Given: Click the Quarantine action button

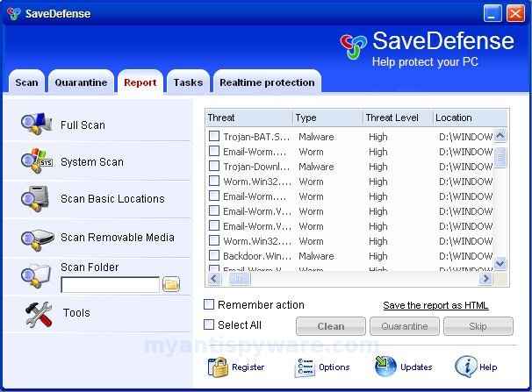Looking at the screenshot, I should (x=405, y=326).
